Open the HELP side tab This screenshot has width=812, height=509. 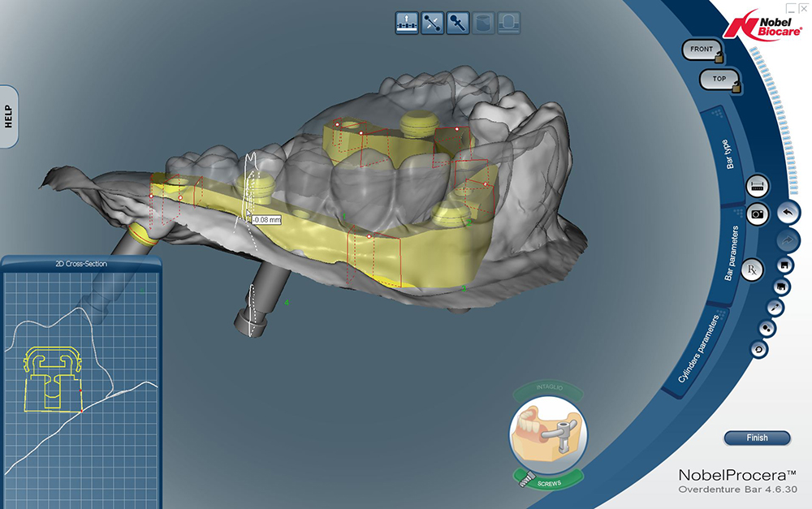pos(10,116)
